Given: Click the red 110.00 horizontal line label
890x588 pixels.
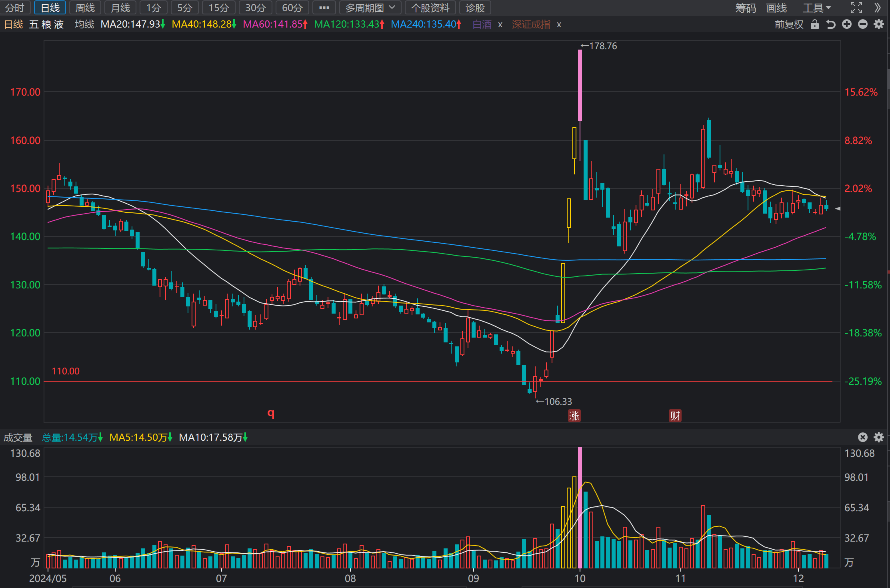Looking at the screenshot, I should click(x=66, y=371).
